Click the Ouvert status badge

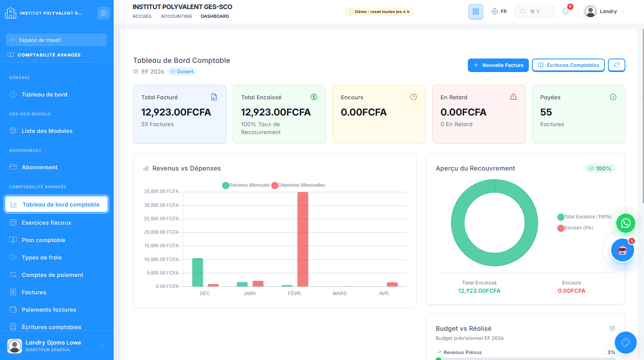pos(182,72)
